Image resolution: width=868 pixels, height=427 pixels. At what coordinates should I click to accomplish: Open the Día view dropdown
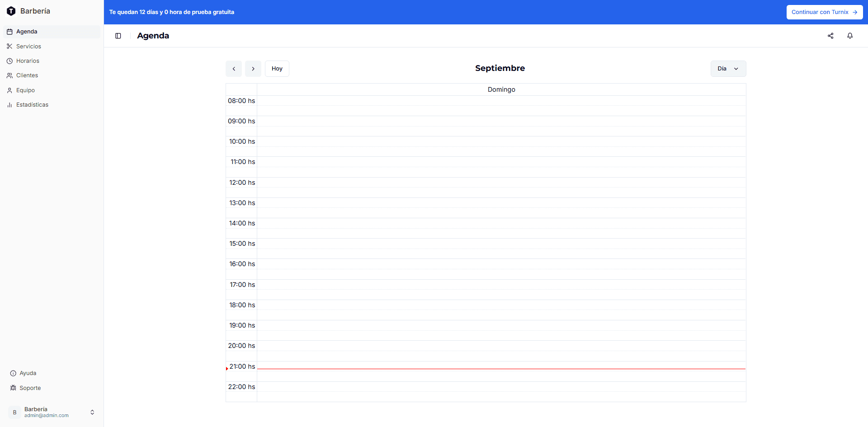click(728, 69)
